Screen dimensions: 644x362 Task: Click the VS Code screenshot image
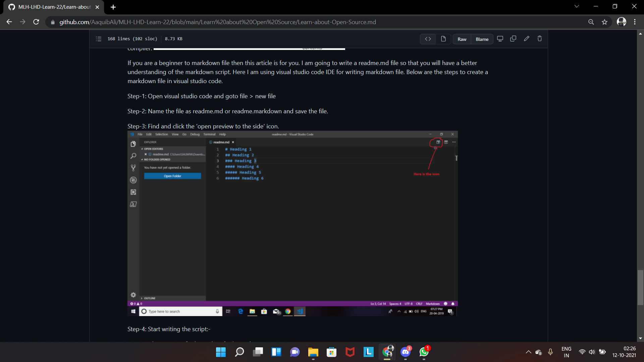coord(292,223)
